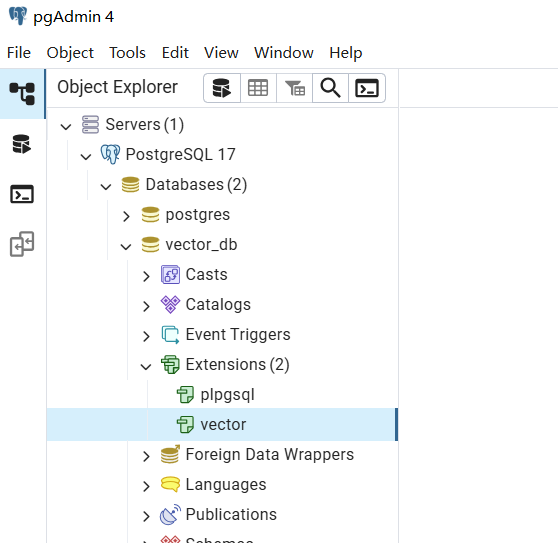558x543 pixels.
Task: Open the Help menu
Action: 346,53
